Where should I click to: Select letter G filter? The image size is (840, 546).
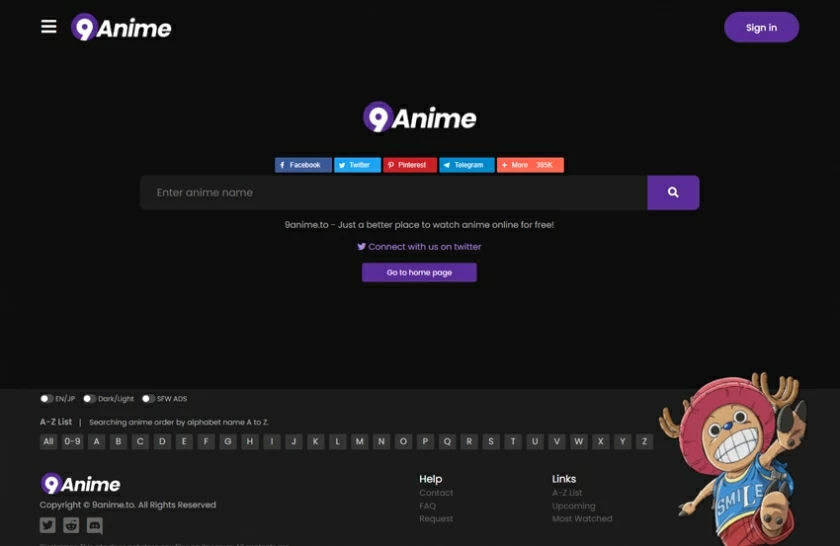pyautogui.click(x=228, y=442)
